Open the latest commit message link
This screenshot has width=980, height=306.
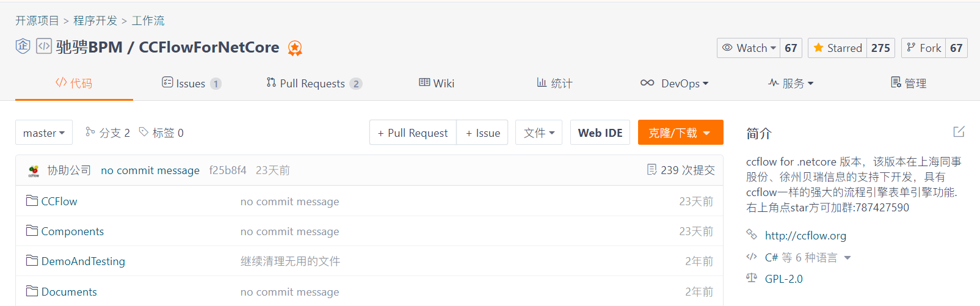click(150, 170)
